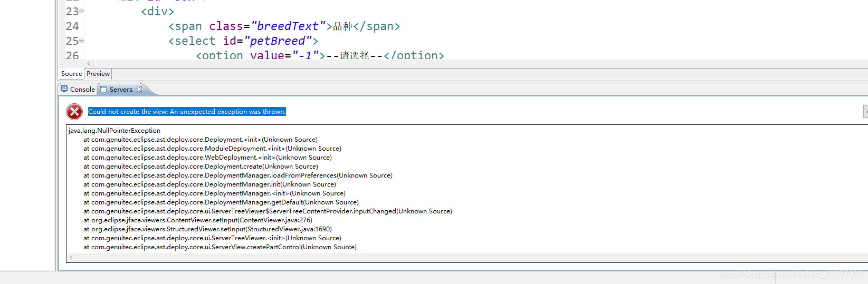The height and width of the screenshot is (284, 868).
Task: Click the DeploymentManager.init stack line
Action: [x=209, y=184]
